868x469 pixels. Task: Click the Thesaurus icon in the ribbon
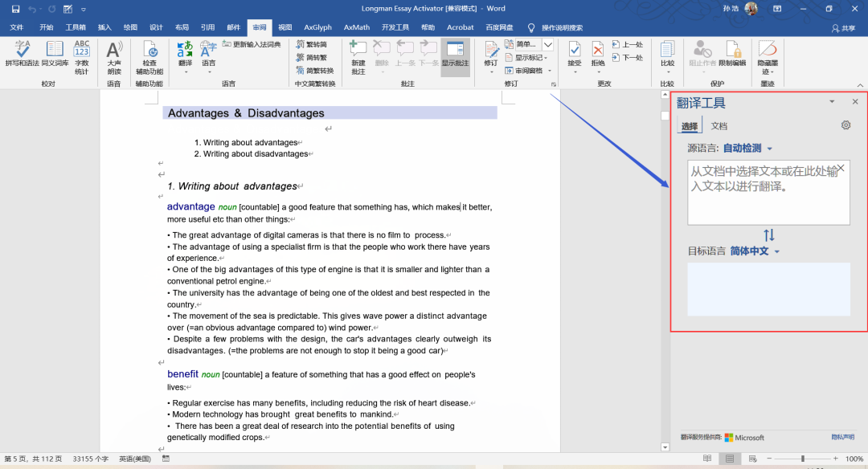(55, 55)
